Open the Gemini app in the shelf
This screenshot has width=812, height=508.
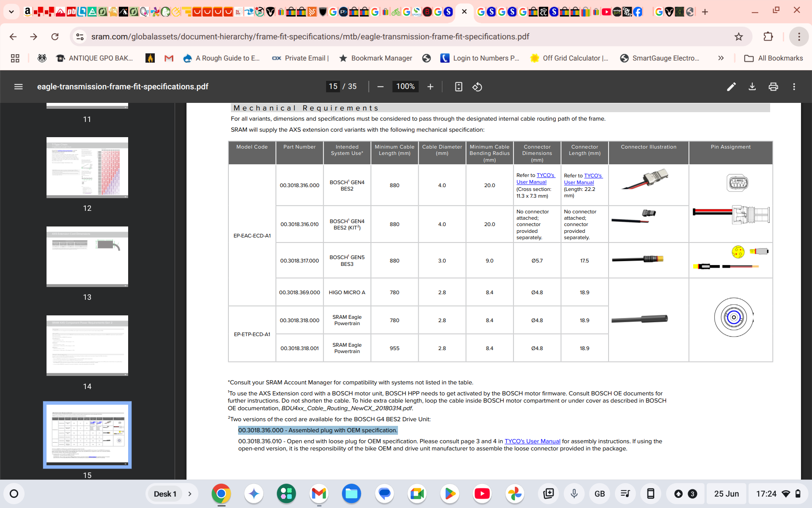254,494
